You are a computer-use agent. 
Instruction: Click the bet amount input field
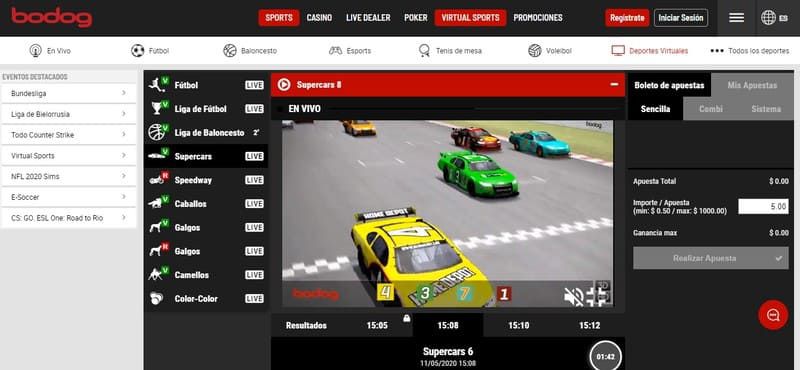[x=763, y=207]
